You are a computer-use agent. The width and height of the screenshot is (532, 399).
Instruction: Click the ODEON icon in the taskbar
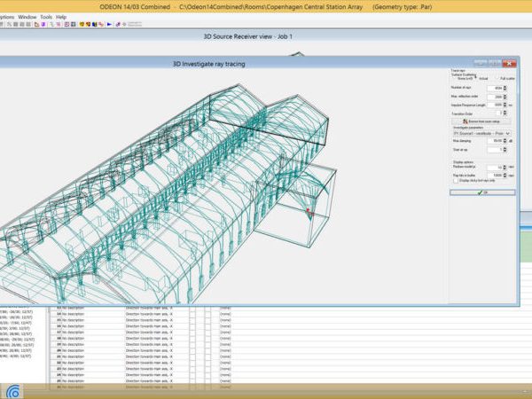click(x=12, y=391)
